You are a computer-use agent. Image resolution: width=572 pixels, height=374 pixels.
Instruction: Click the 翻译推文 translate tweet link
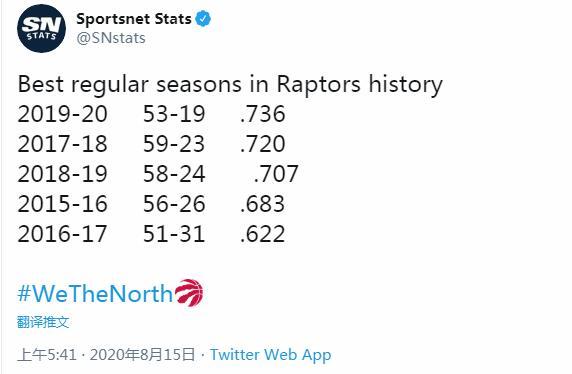point(43,322)
